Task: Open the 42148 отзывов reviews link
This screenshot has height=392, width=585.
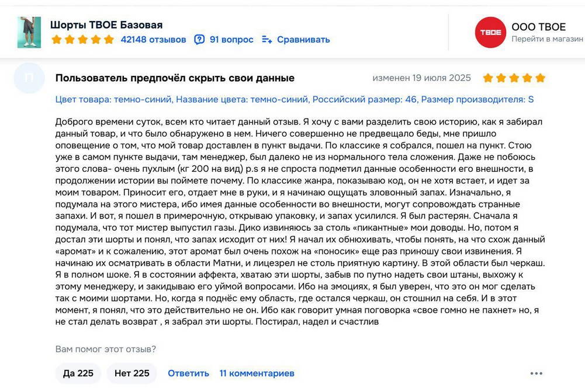Action: click(153, 39)
